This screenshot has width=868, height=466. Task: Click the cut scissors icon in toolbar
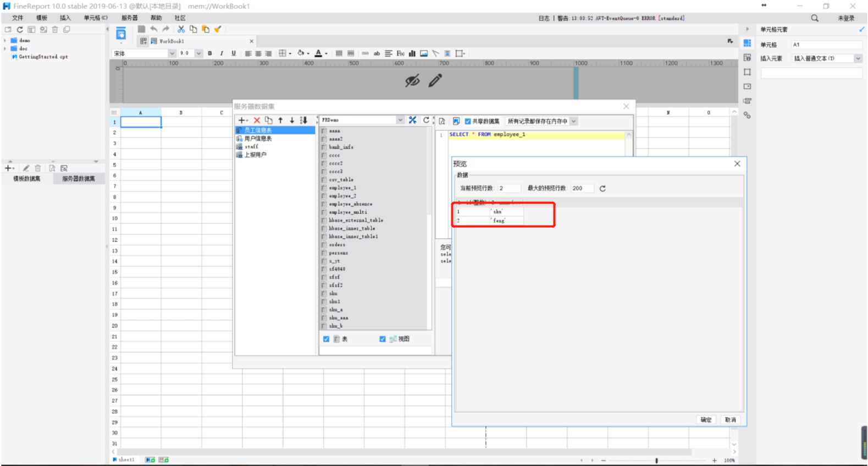click(181, 29)
